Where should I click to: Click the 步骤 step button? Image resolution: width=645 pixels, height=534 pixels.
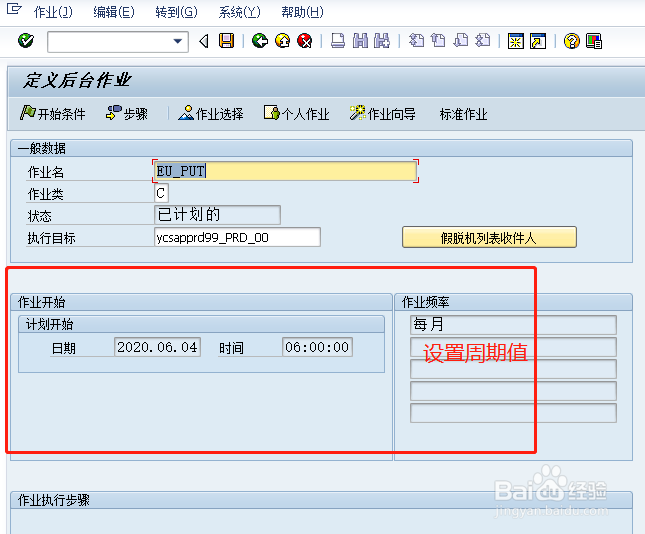[x=127, y=114]
